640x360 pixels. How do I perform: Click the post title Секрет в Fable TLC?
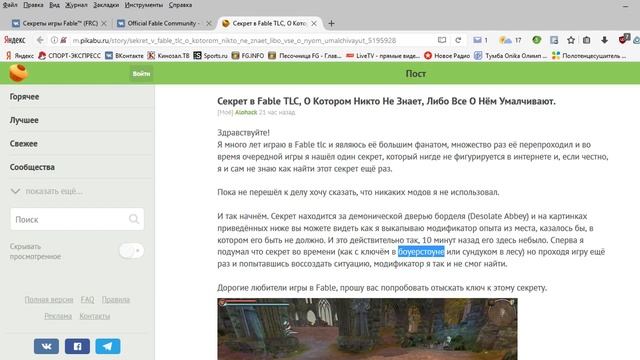pos(386,101)
